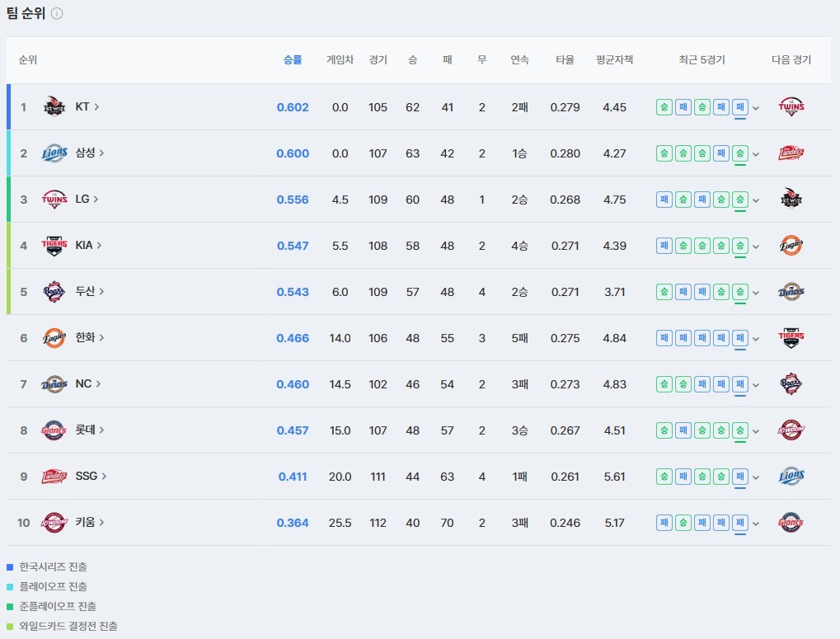Screen dimensions: 840x639
Task: Click the Samsung Lions logo in rank 2
Action: (54, 153)
